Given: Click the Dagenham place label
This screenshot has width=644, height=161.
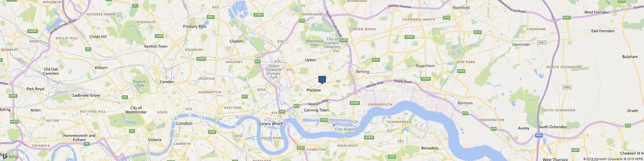Looking at the screenshot, I should pyautogui.click(x=425, y=65).
